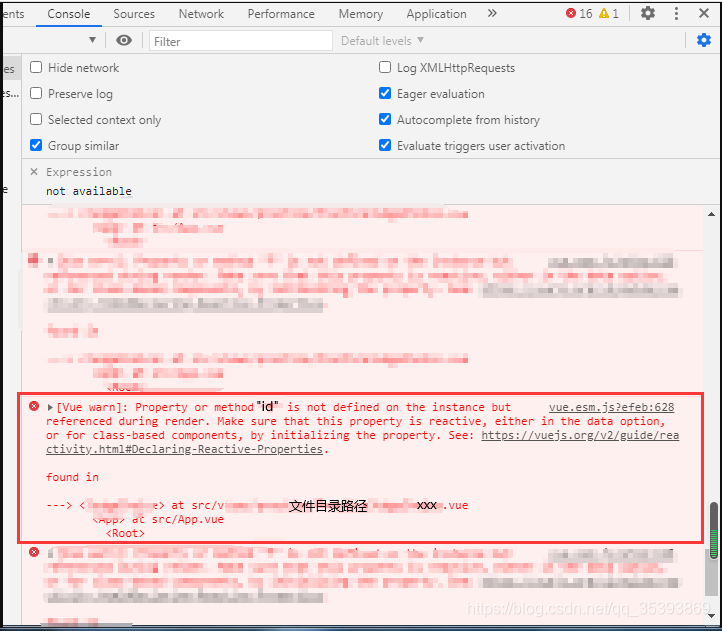Image resolution: width=722 pixels, height=631 pixels.
Task: Uncheck the Group similar checkbox
Action: tap(36, 146)
